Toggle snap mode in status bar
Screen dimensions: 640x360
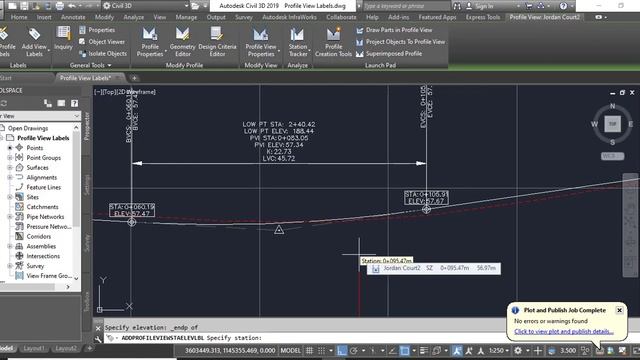(x=321, y=350)
